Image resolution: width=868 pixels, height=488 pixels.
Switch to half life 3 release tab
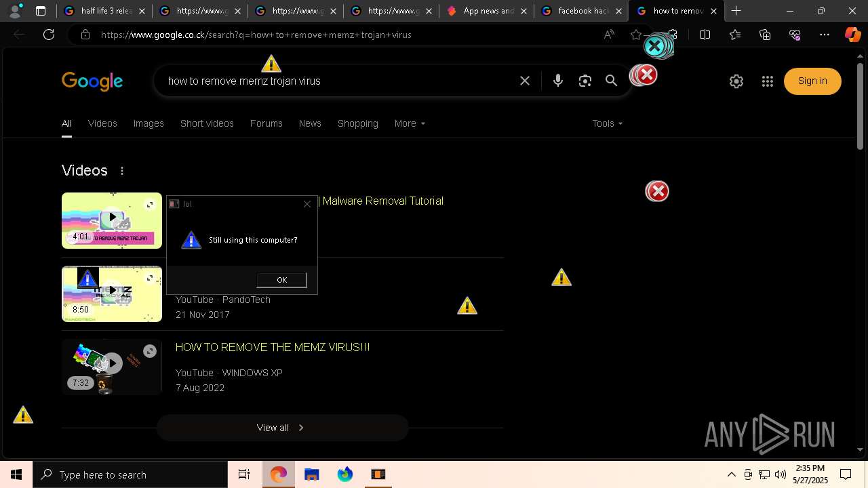(104, 11)
